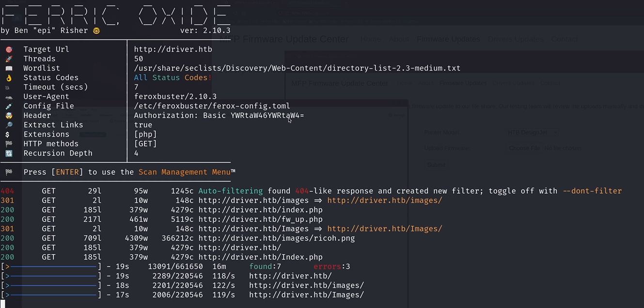Click the [php] extensions value

[x=145, y=134]
